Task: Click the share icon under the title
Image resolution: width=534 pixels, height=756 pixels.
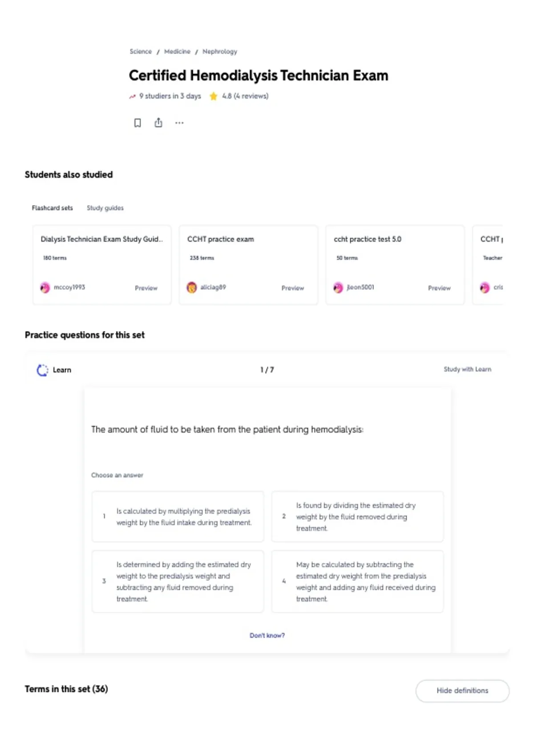Action: click(x=158, y=123)
